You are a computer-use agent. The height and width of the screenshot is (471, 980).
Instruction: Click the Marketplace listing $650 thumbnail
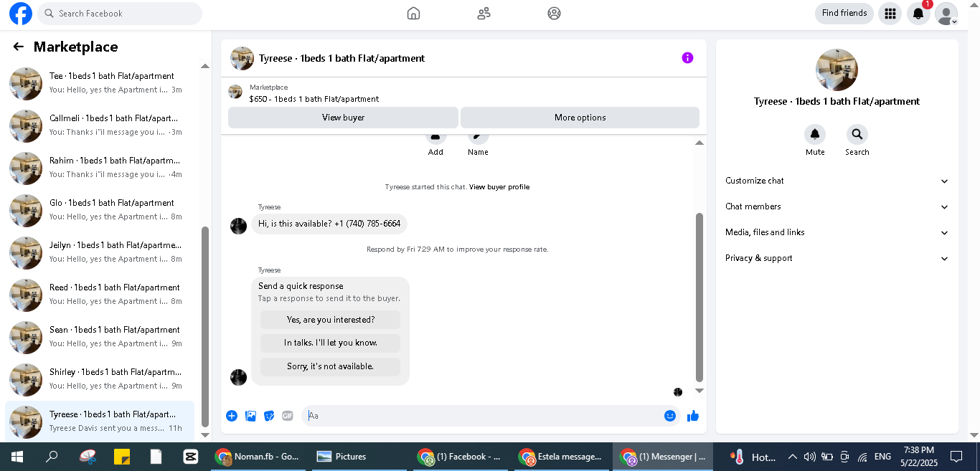235,91
